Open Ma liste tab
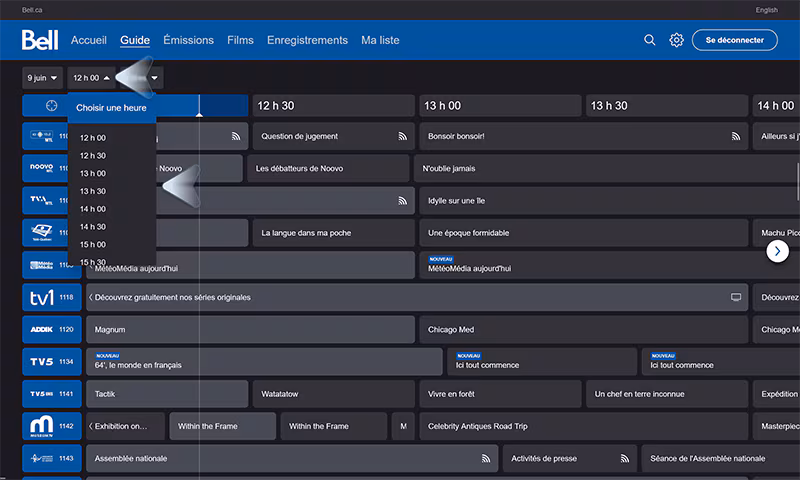 (380, 40)
